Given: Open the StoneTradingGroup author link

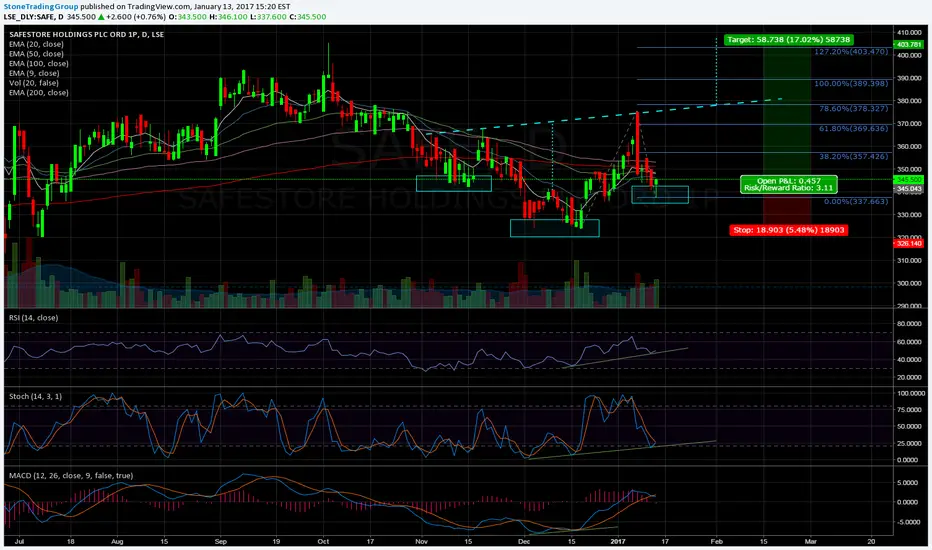Looking at the screenshot, I should 41,7.
